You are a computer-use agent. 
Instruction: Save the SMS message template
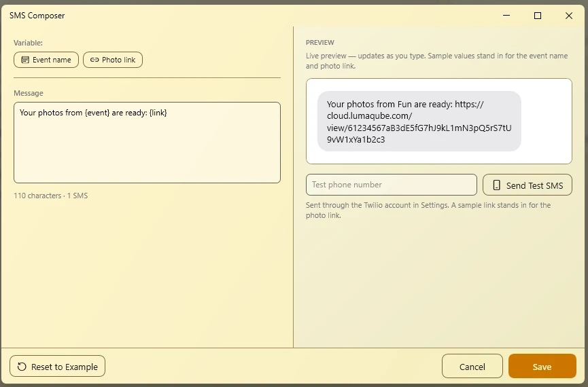point(542,367)
